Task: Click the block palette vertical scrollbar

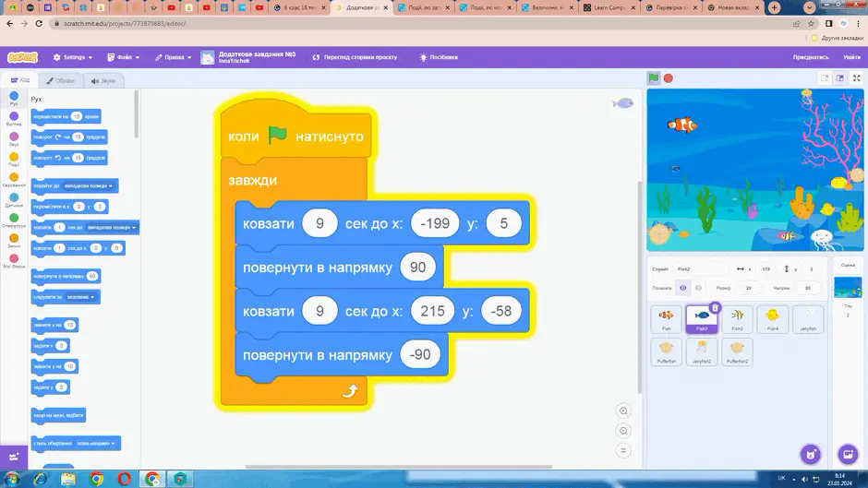Action: click(x=136, y=114)
